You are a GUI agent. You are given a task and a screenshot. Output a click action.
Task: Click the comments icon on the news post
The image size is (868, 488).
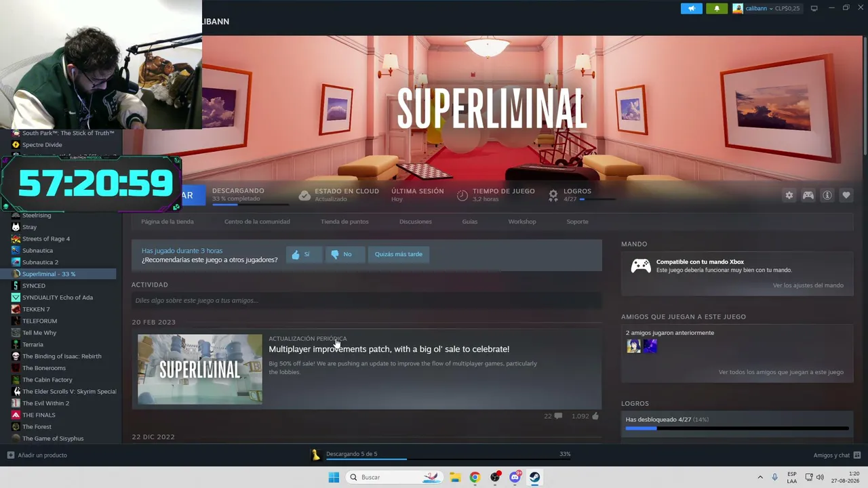point(558,416)
